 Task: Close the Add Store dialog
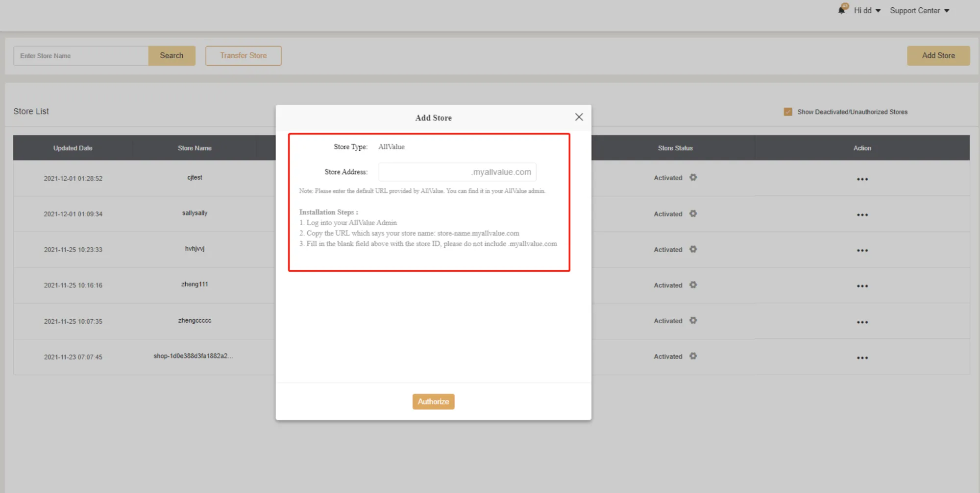[x=579, y=117]
